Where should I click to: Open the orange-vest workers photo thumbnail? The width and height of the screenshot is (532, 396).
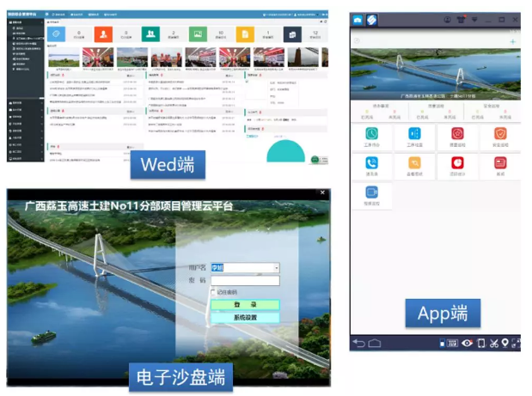tap(166, 58)
